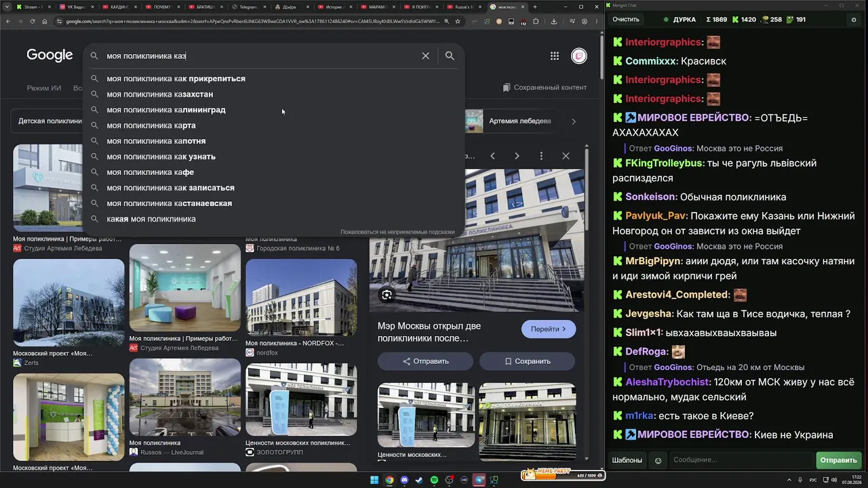
Task: Click the Перейти button
Action: click(x=548, y=329)
